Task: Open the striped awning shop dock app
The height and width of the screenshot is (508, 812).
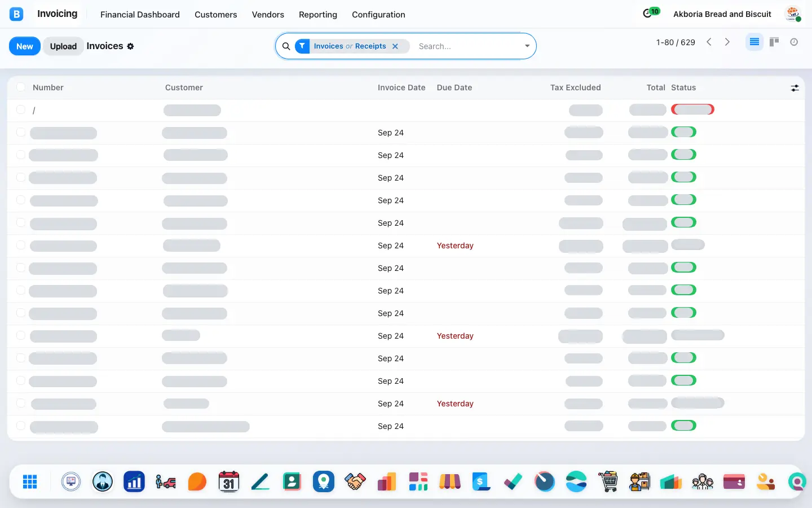Action: (x=450, y=481)
